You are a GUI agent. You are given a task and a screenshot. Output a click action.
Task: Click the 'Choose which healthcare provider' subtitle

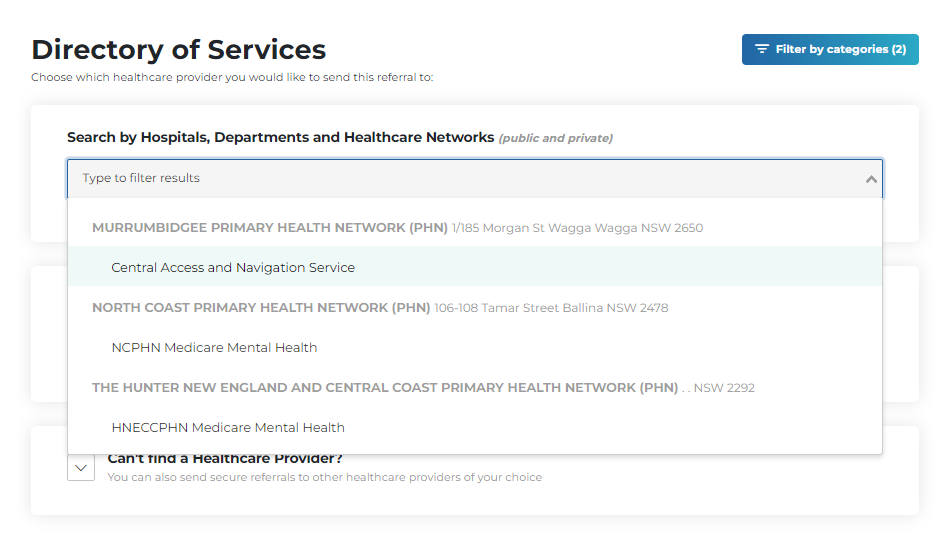(232, 77)
